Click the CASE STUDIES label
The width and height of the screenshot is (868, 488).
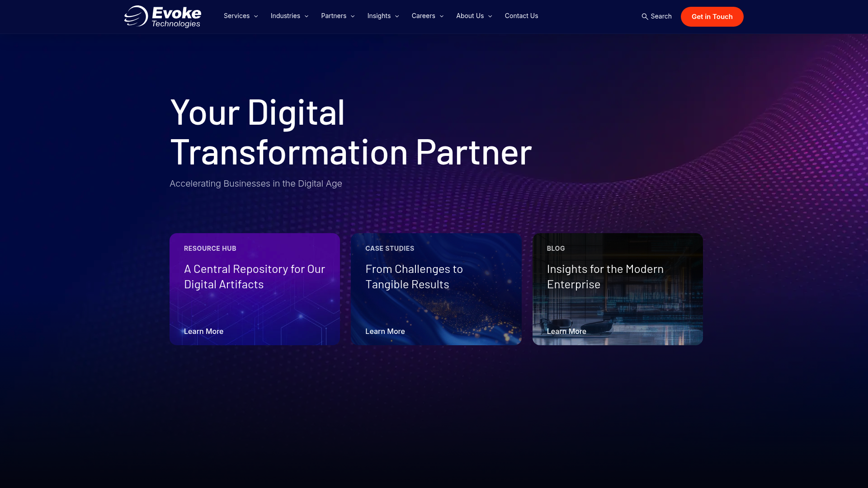tap(390, 249)
